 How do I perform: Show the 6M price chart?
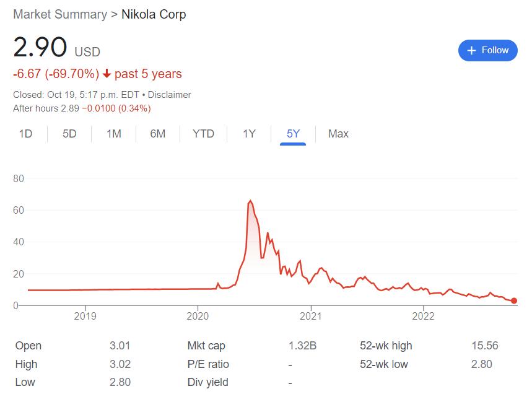click(x=158, y=134)
